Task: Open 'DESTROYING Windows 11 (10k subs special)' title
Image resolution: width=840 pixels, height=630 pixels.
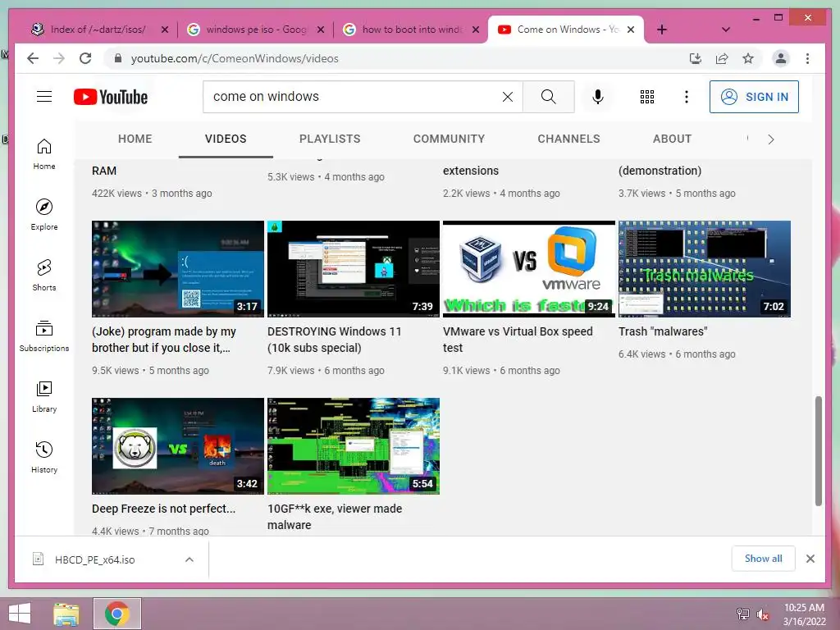Action: coord(335,340)
